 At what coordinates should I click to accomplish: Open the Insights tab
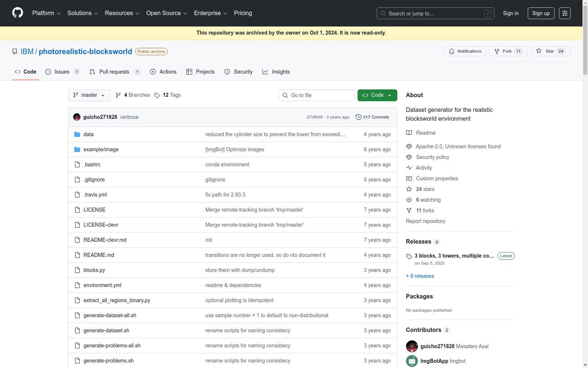[276, 72]
